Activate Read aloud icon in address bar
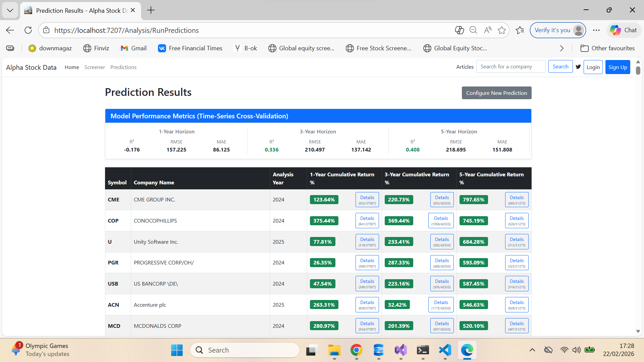Viewport: 644px width, 362px height. (x=488, y=30)
